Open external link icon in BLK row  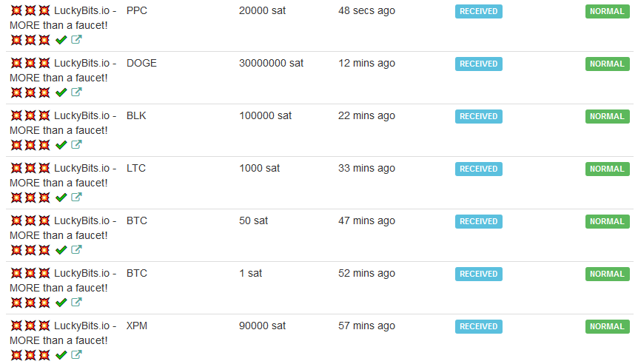[76, 144]
